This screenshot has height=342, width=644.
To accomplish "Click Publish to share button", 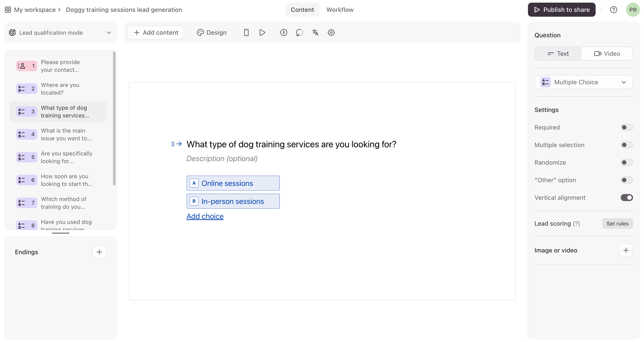I will pos(562,10).
